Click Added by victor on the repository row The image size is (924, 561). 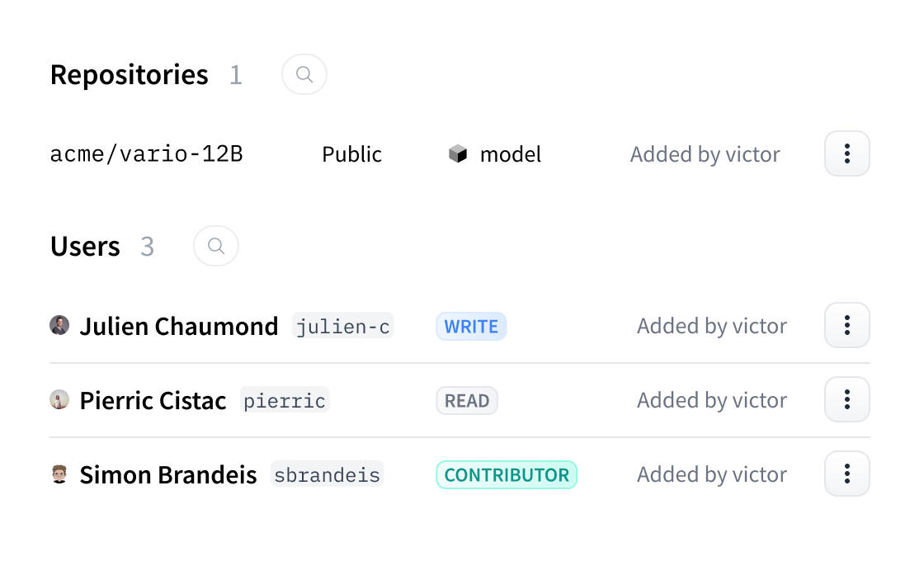(705, 153)
